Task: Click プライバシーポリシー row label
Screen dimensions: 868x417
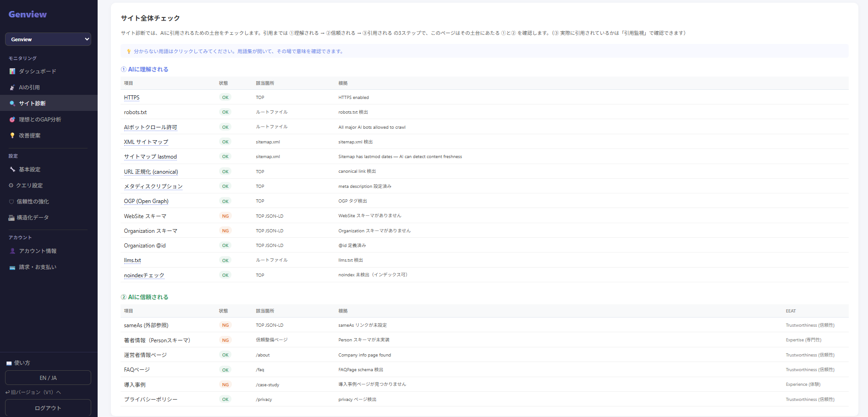Action: [151, 400]
